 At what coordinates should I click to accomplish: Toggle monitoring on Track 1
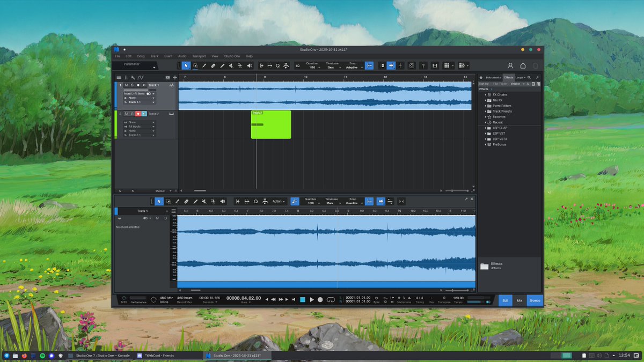[x=144, y=85]
